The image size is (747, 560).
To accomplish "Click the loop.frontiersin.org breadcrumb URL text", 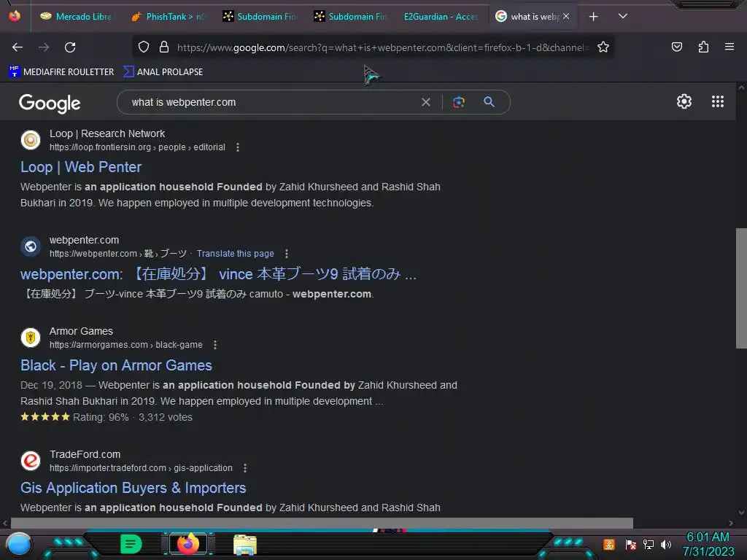I will pos(137,147).
